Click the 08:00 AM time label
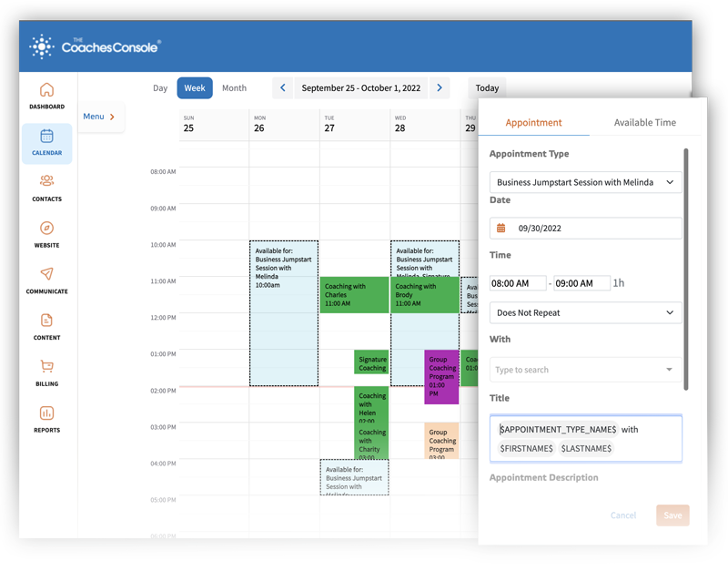Image resolution: width=728 pixels, height=571 pixels. 163,172
